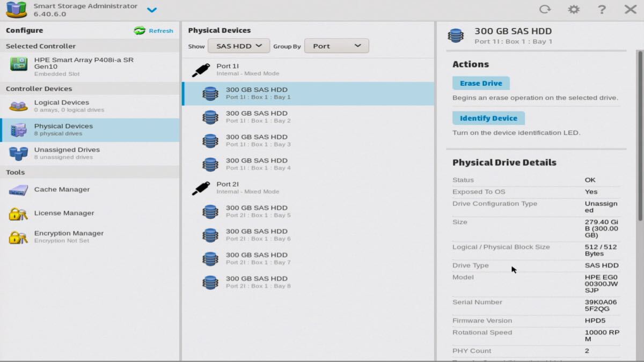Viewport: 644px width, 362px height.
Task: Click the drive icon for Bay 7
Action: tap(210, 258)
